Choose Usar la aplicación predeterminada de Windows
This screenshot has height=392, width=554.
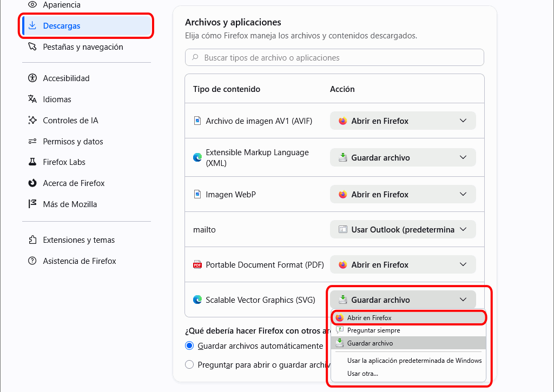pos(409,361)
